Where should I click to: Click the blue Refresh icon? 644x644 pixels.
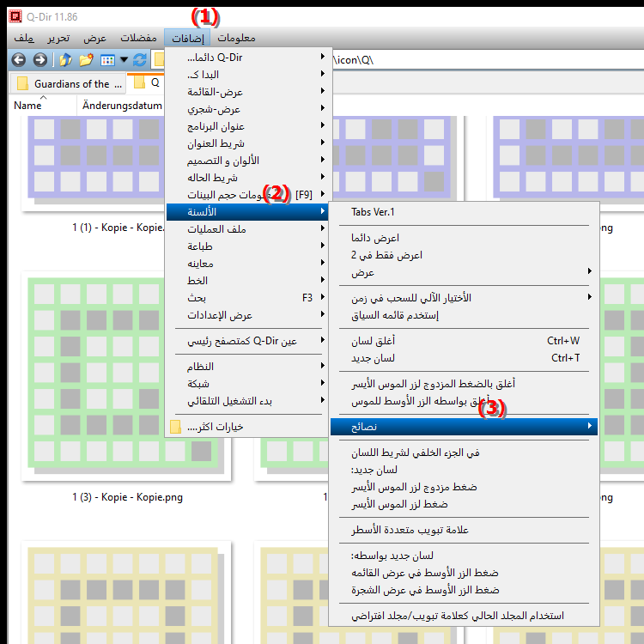pyautogui.click(x=140, y=60)
